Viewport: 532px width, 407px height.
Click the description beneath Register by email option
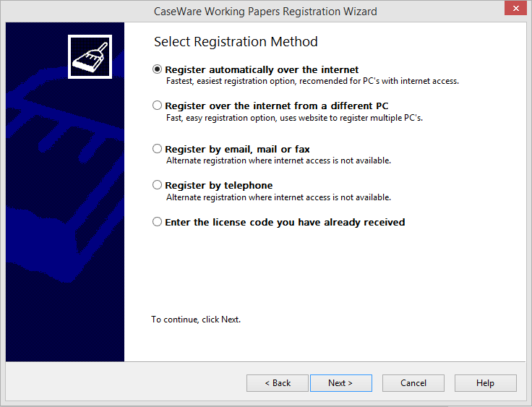point(278,160)
